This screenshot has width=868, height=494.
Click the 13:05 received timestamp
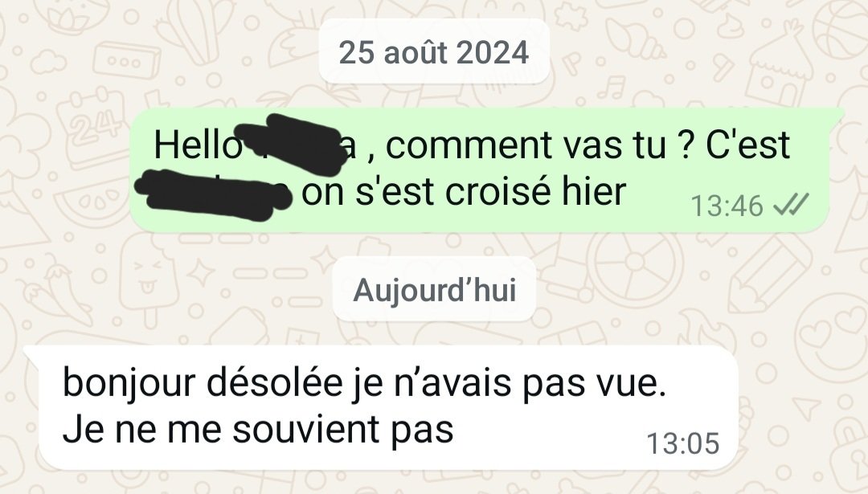[683, 443]
